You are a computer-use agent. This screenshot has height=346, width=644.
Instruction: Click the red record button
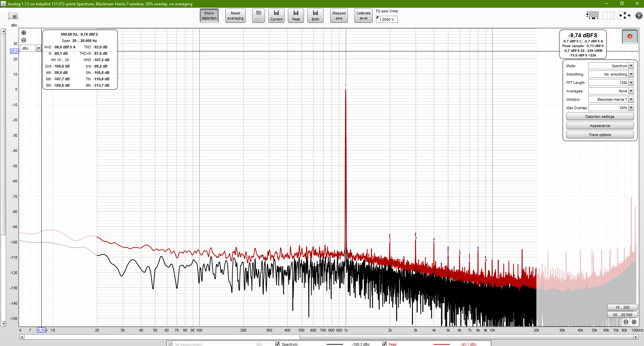(630, 37)
